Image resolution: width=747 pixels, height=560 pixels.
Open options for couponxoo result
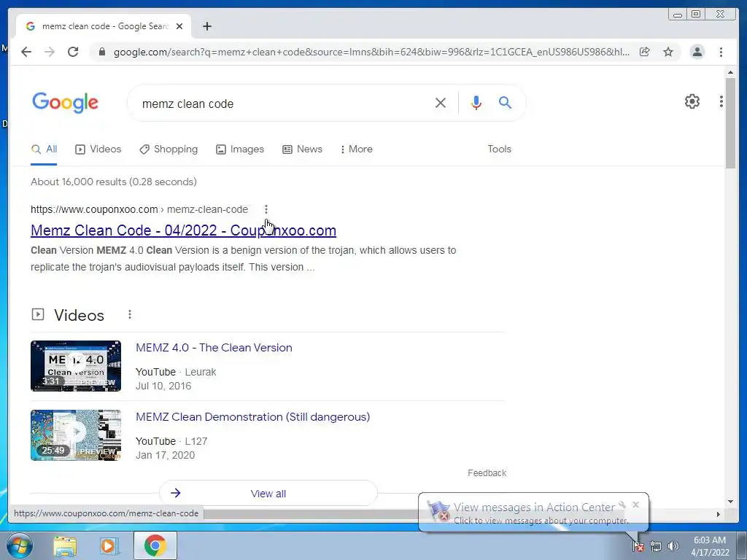(x=266, y=209)
